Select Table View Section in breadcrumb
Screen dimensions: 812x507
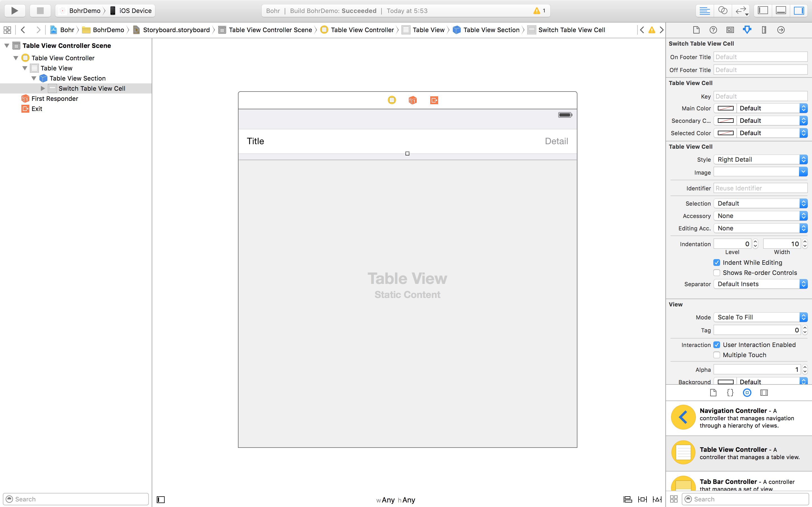[491, 30]
